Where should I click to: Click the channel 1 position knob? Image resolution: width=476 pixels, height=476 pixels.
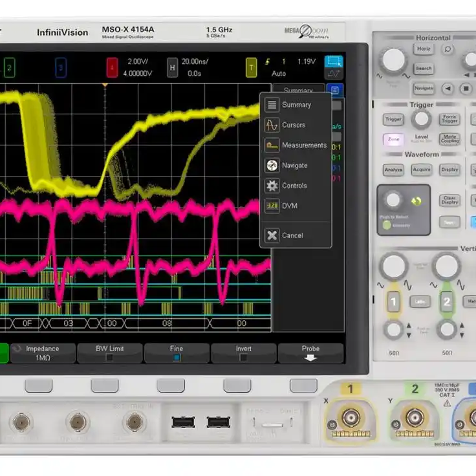[x=393, y=330]
